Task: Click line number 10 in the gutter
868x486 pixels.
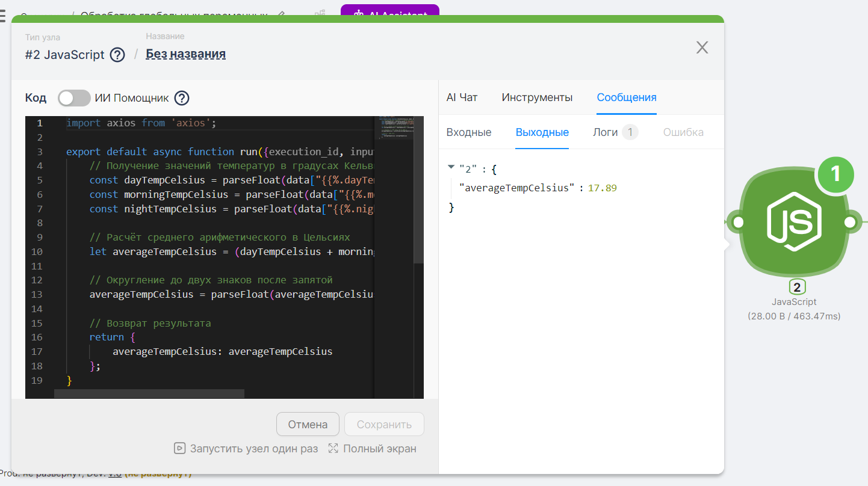Action: 36,251
